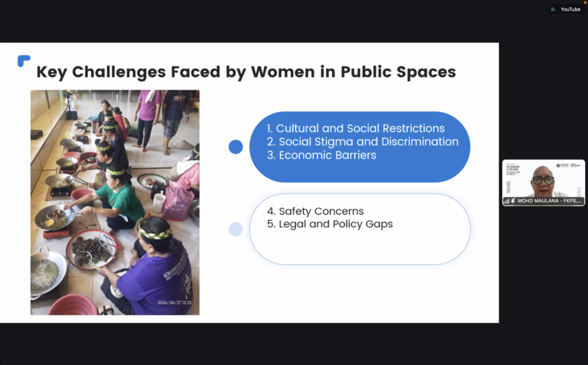
Task: Click the network signal bars icon
Action: (506, 201)
